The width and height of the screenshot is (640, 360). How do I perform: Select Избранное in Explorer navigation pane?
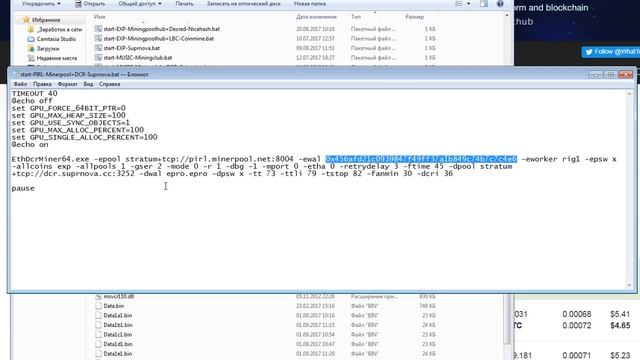coord(42,20)
